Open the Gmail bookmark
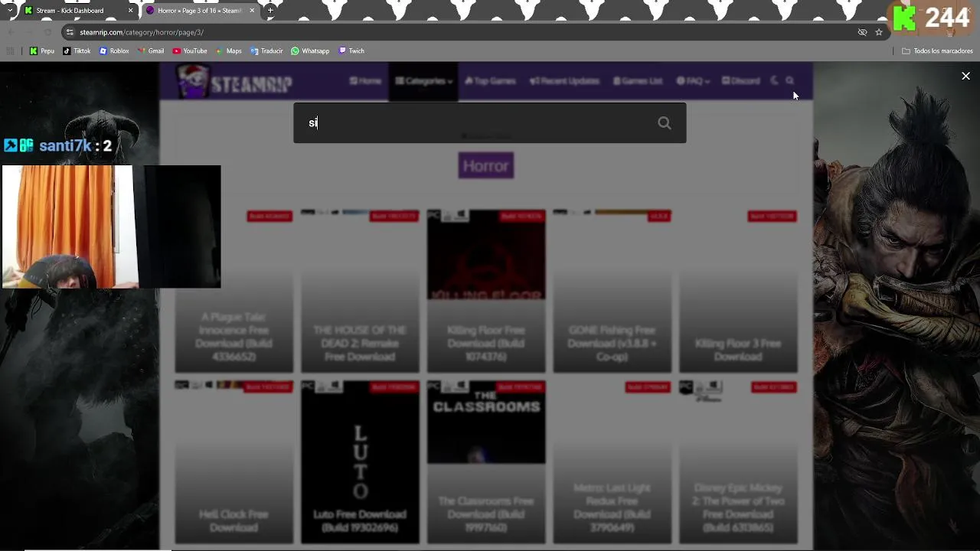980x551 pixels. click(151, 51)
